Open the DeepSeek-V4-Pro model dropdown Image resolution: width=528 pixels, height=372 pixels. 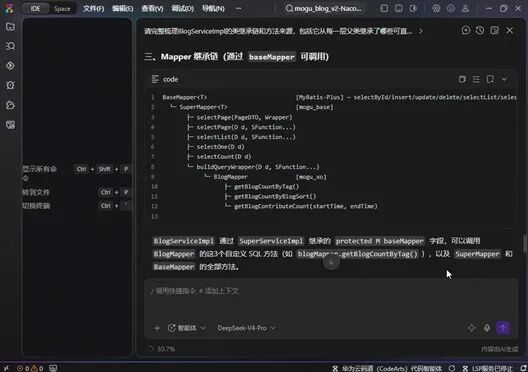click(x=246, y=328)
